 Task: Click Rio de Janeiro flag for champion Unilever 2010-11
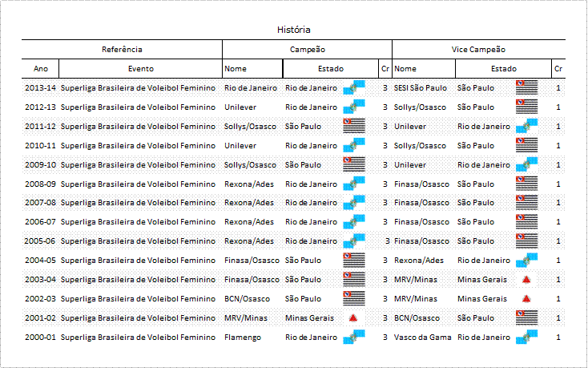pyautogui.click(x=354, y=145)
